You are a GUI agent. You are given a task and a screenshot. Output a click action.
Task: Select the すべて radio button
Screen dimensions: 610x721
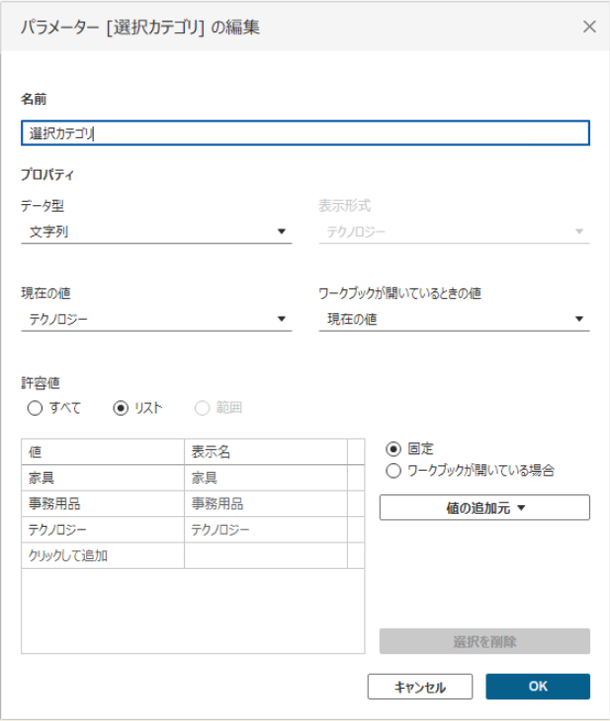(x=36, y=408)
